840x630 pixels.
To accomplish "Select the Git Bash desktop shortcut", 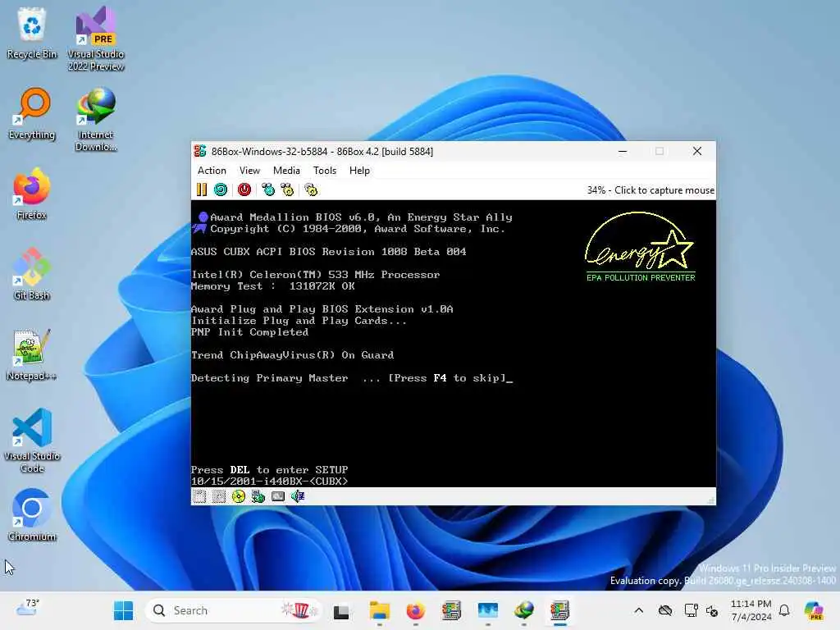I will (32, 274).
